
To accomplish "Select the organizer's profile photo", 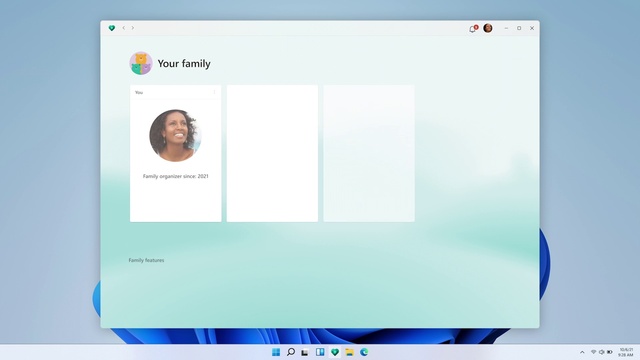I will 175,136.
